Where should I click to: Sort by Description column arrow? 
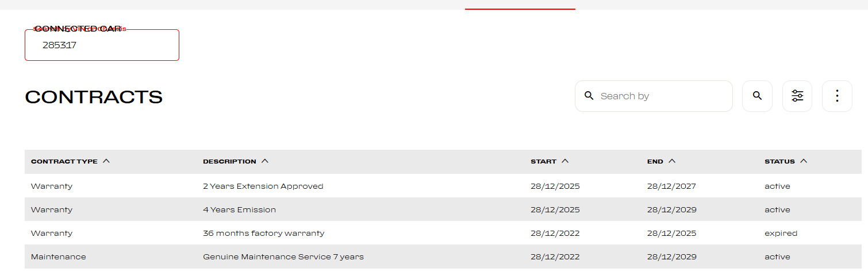[x=265, y=161]
